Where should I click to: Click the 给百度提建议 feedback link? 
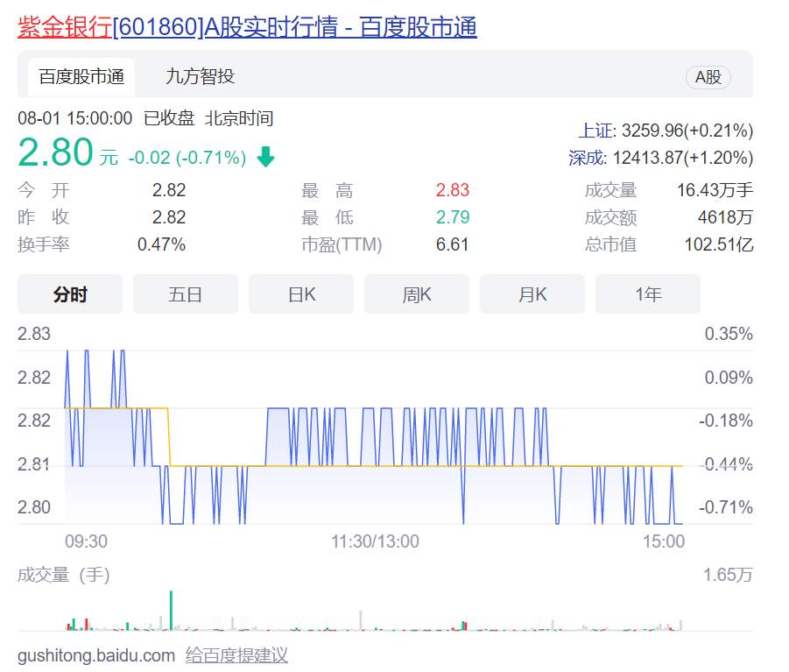[x=236, y=655]
